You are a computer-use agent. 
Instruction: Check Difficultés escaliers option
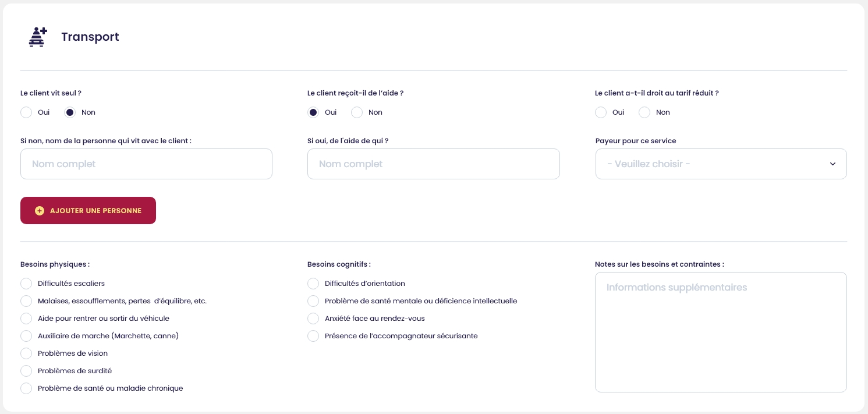[26, 284]
